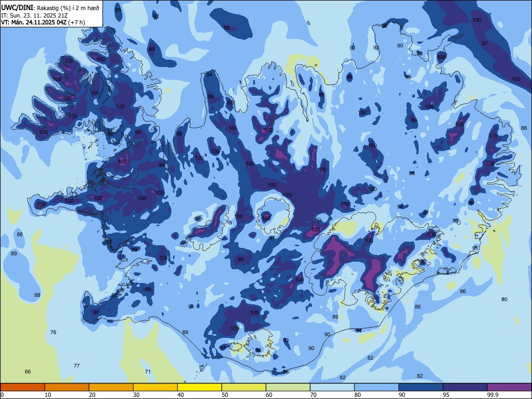Click the legend scale label '0'

pyautogui.click(x=2, y=395)
